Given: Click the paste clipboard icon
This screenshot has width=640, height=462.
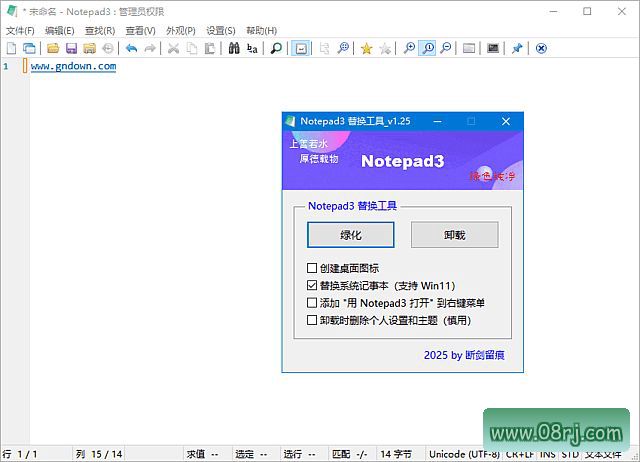Looking at the screenshot, I should (x=210, y=49).
